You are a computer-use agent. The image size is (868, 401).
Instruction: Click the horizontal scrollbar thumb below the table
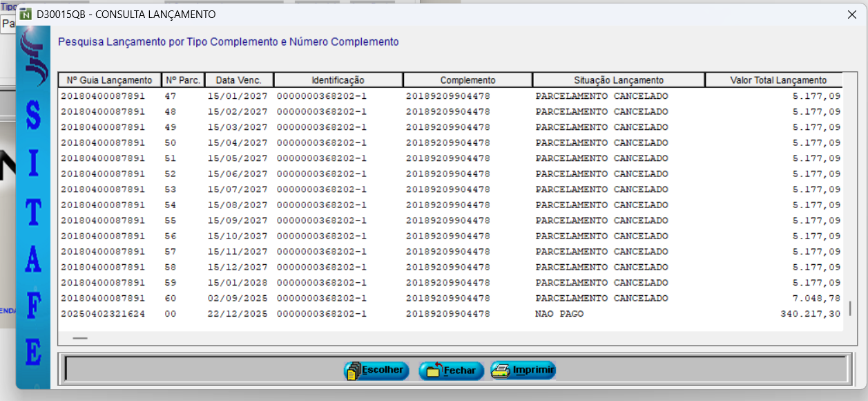coord(80,338)
